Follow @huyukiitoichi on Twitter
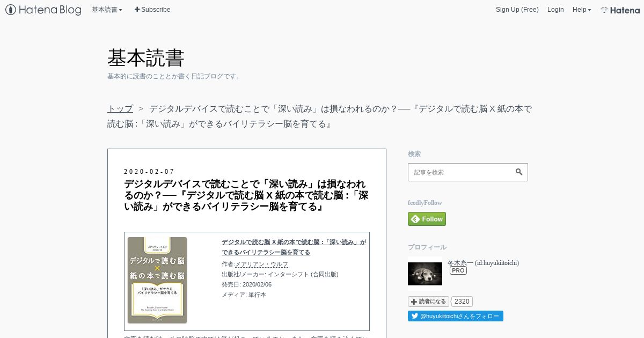644x338 pixels. click(x=456, y=316)
